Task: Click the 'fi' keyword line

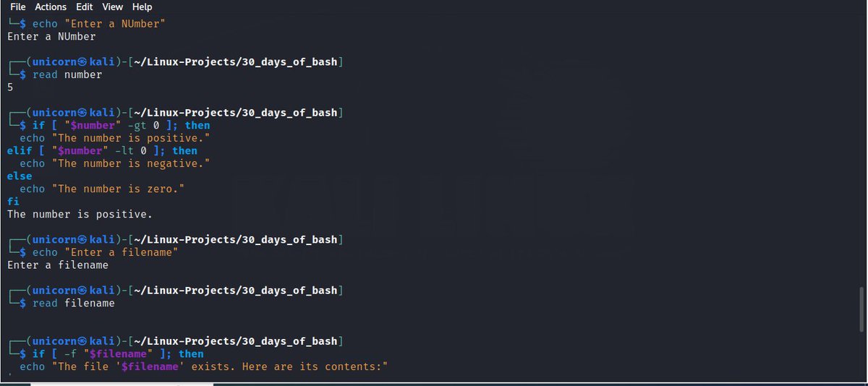Action: pos(13,202)
